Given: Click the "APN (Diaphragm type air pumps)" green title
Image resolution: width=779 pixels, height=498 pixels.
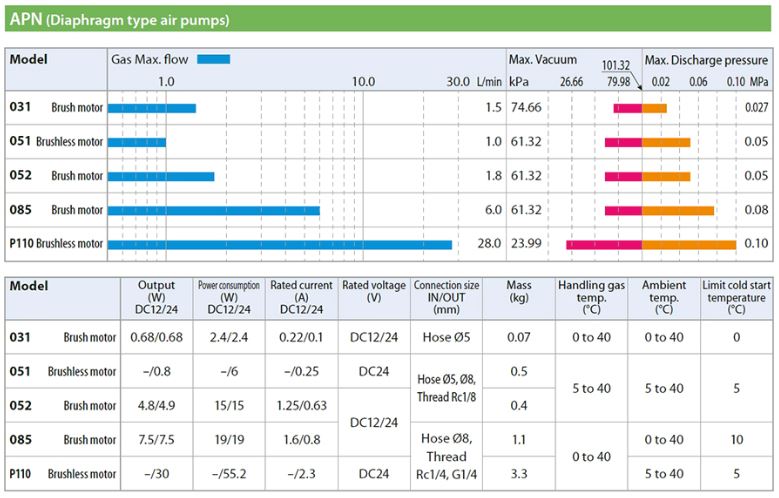Looking at the screenshot, I should click(x=119, y=20).
